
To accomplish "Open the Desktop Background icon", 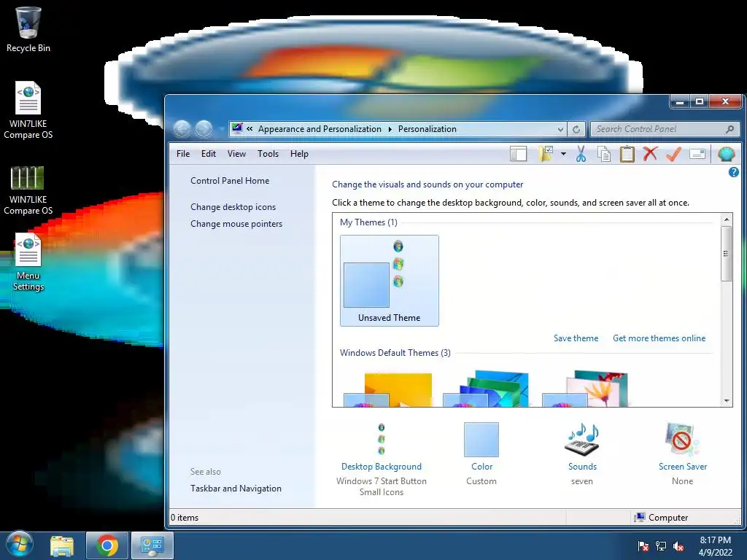I will click(381, 440).
